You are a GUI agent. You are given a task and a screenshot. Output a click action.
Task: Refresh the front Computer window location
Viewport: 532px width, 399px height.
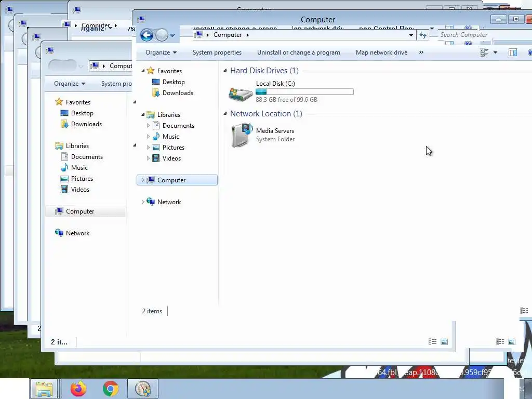[423, 35]
